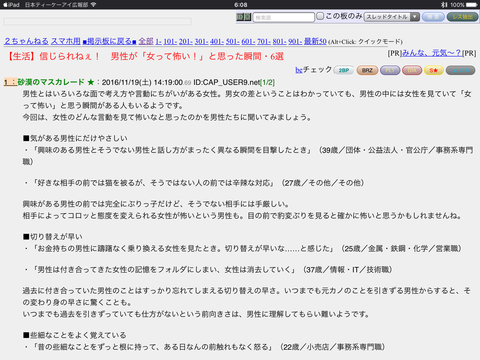480x360 pixels.
Task: Jump to posts from 401-
Action: click(x=217, y=41)
